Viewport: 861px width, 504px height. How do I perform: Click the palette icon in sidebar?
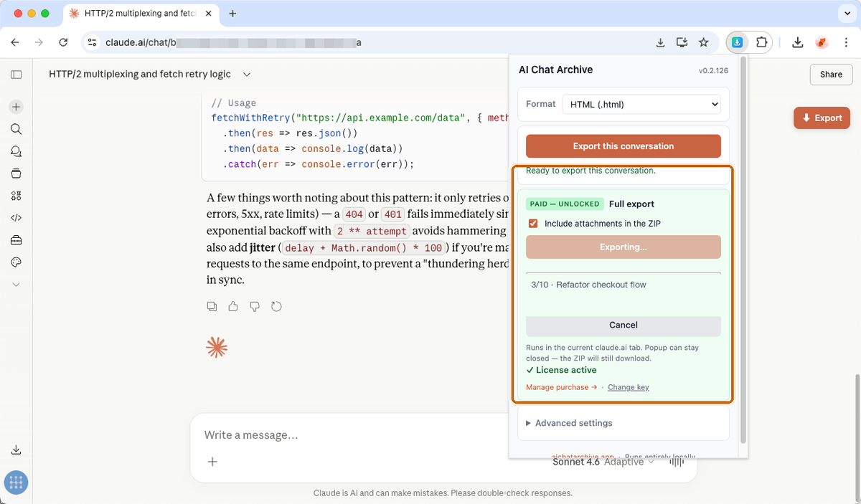[16, 262]
